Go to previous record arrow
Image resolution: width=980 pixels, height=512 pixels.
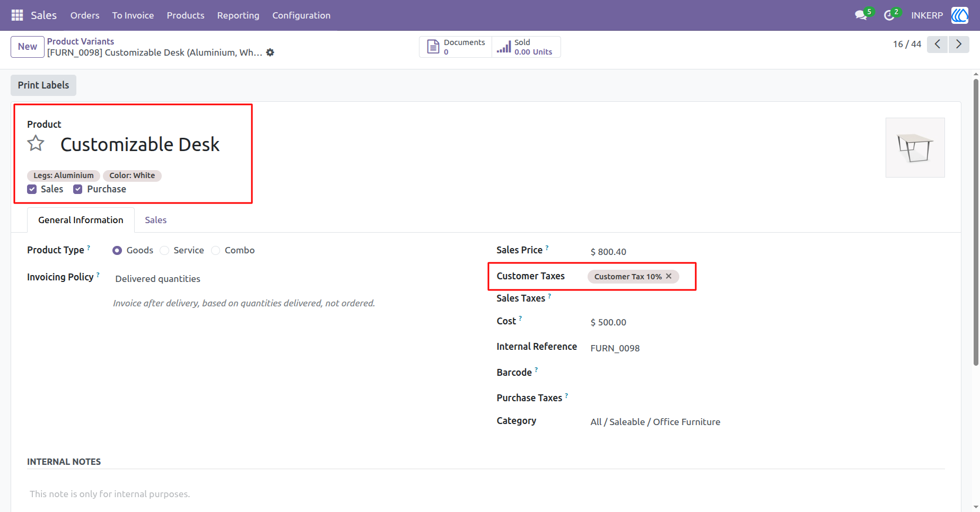click(937, 45)
